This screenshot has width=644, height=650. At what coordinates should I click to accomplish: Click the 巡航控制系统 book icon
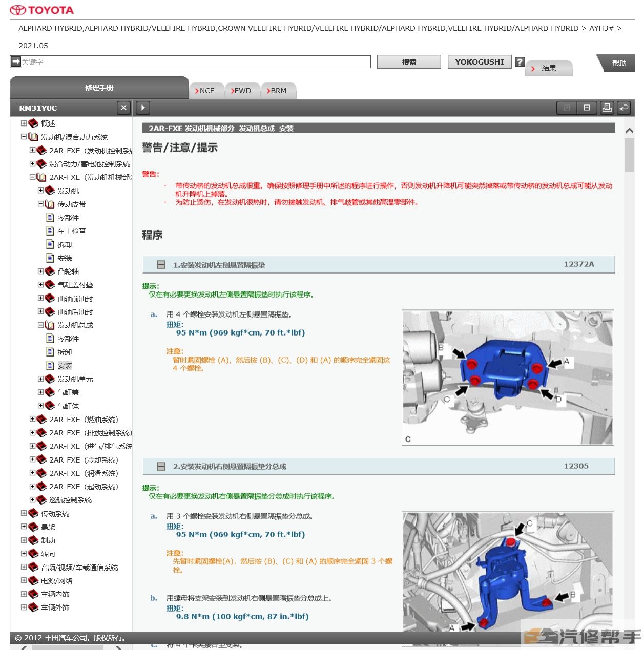pyautogui.click(x=41, y=499)
